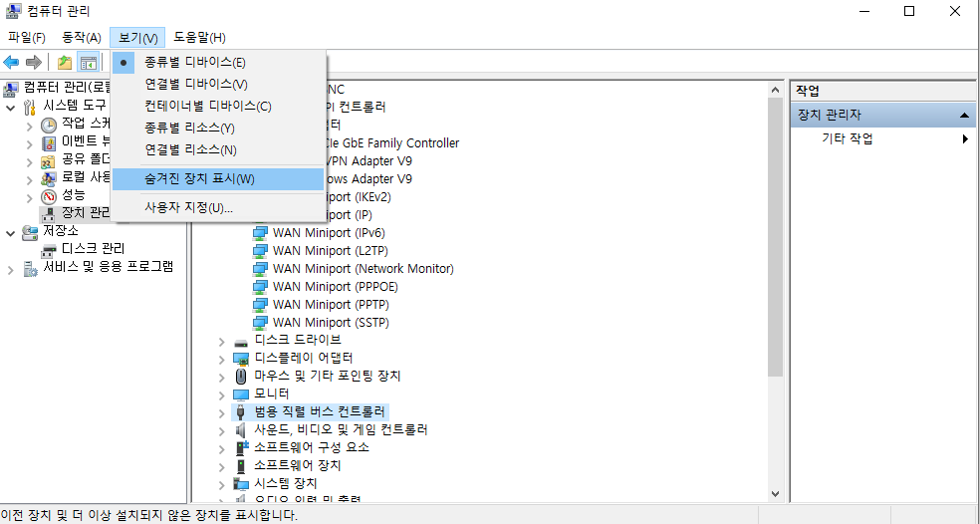Click the Back arrow toolbar icon
The height and width of the screenshot is (524, 980).
click(x=11, y=63)
